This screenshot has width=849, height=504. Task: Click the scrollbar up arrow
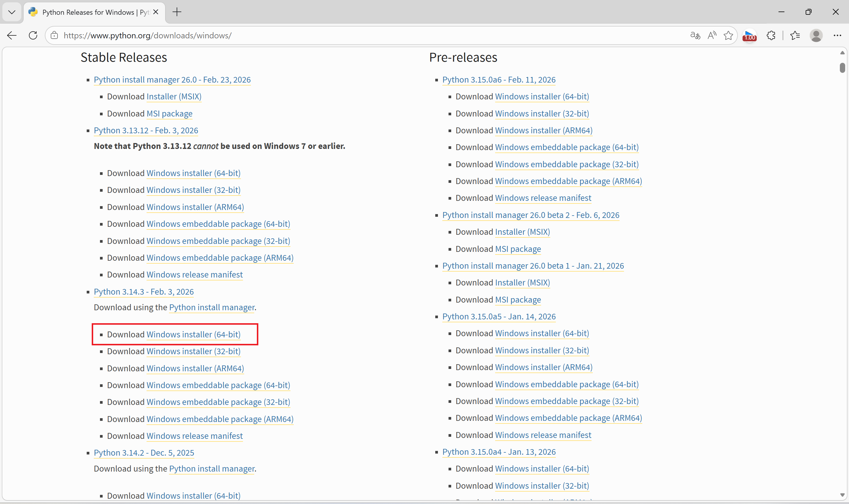[842, 53]
